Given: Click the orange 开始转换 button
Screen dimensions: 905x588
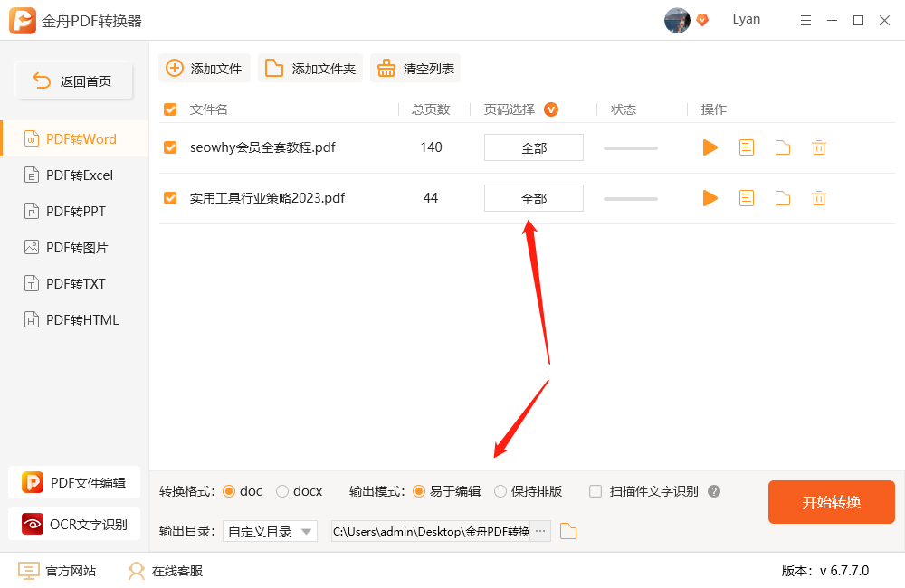Looking at the screenshot, I should tap(831, 502).
